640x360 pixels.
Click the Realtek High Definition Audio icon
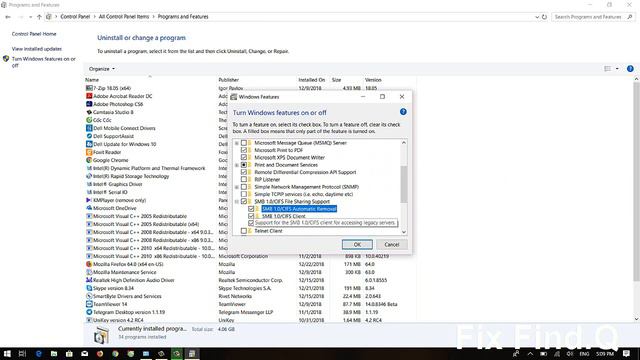pos(89,280)
